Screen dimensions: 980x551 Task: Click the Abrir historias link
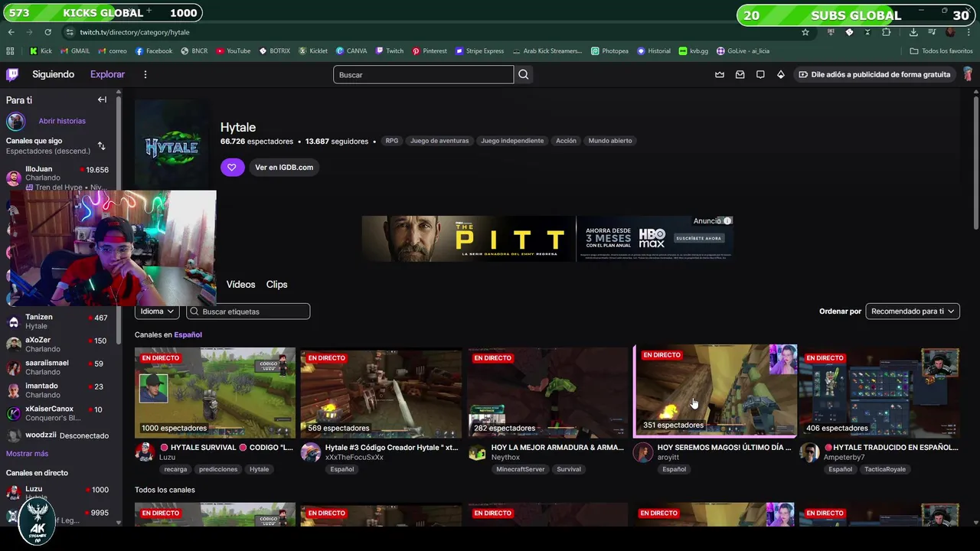[x=62, y=121]
